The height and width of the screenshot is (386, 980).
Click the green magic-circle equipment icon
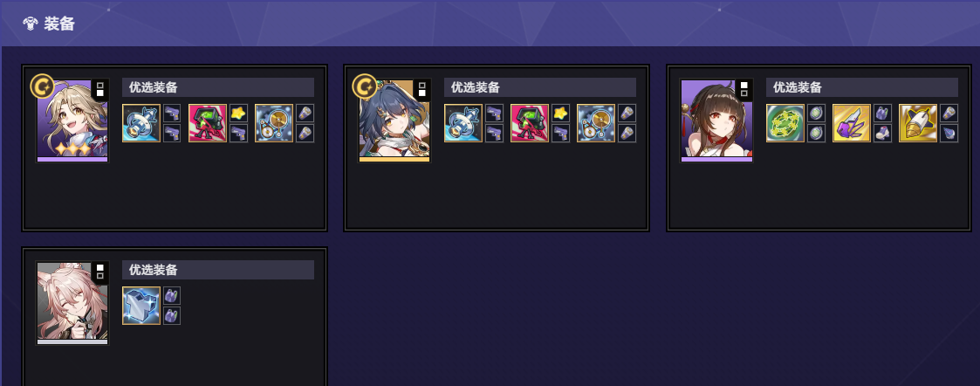click(x=785, y=123)
